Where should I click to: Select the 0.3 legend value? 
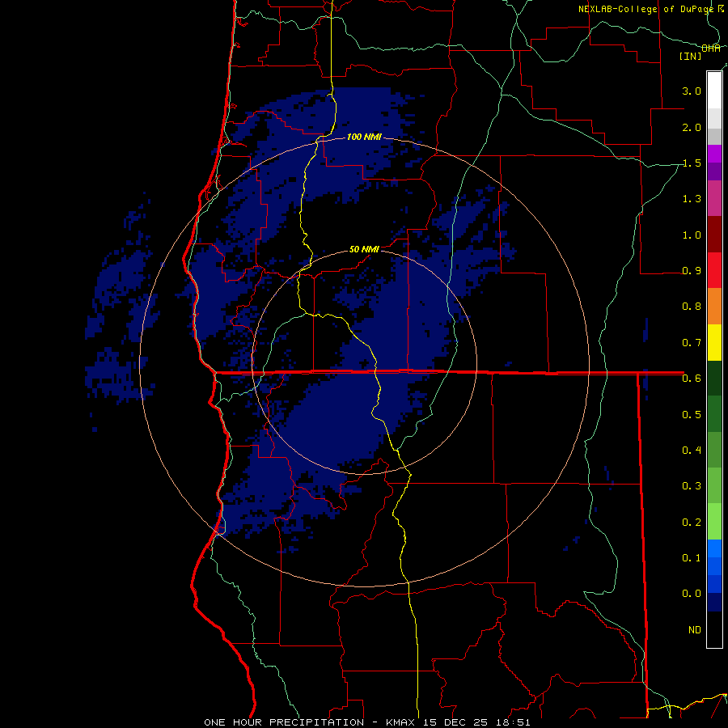(x=692, y=485)
